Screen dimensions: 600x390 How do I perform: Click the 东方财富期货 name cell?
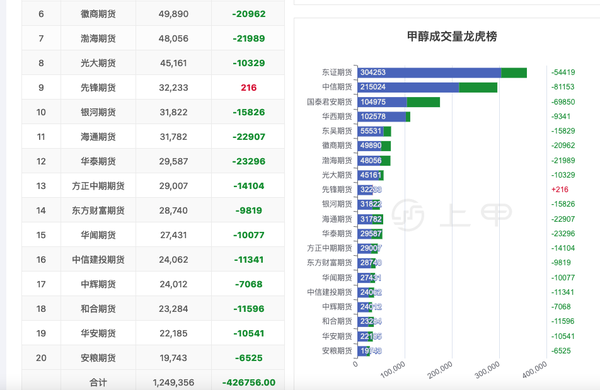(x=98, y=211)
